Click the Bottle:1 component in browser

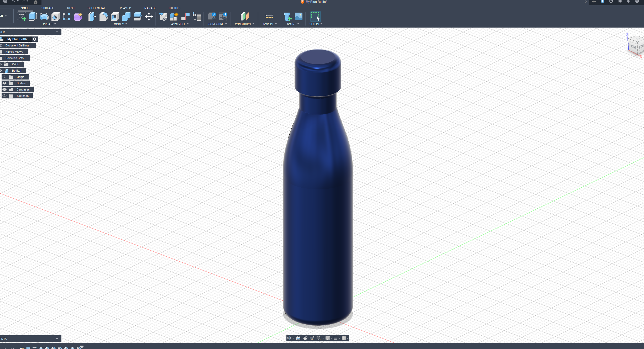[x=17, y=71]
